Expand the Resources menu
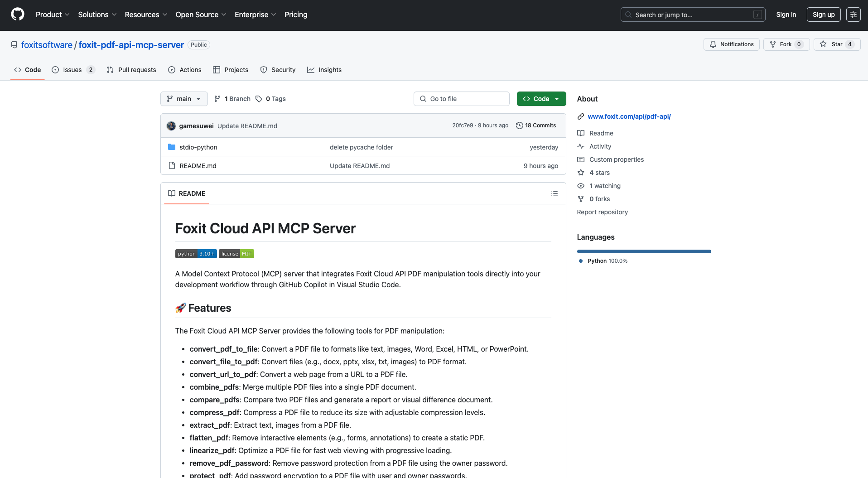This screenshot has height=478, width=868. tap(146, 14)
